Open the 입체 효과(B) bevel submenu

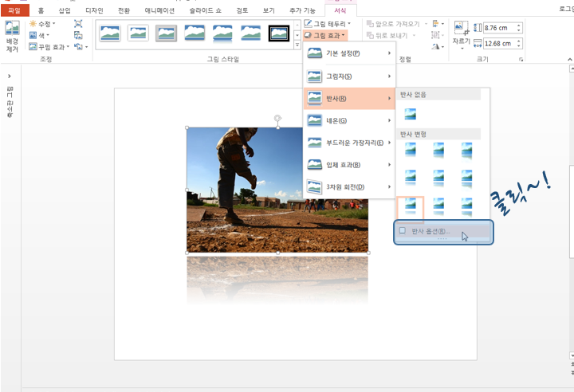[349, 165]
